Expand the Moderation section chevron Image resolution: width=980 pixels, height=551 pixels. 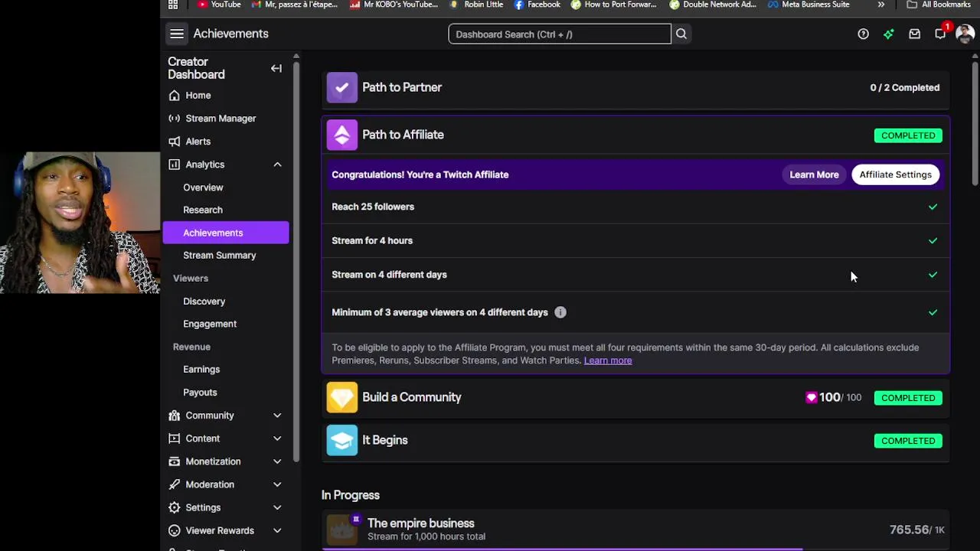(277, 484)
